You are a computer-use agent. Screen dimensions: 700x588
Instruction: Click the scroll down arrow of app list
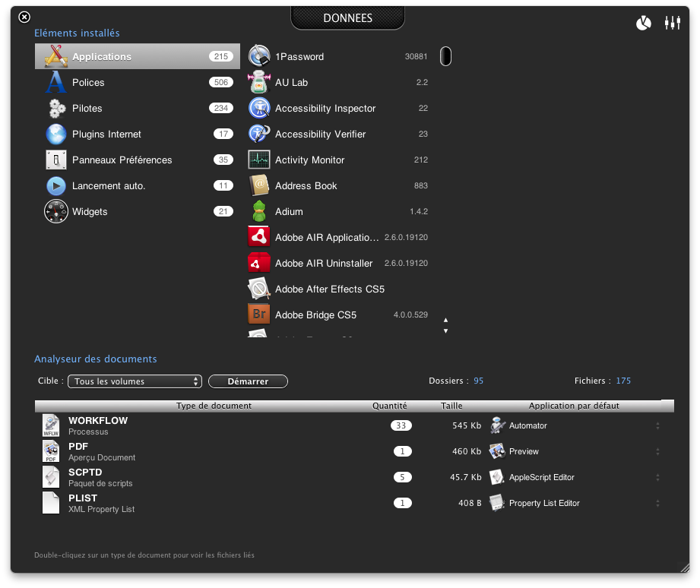(x=445, y=330)
